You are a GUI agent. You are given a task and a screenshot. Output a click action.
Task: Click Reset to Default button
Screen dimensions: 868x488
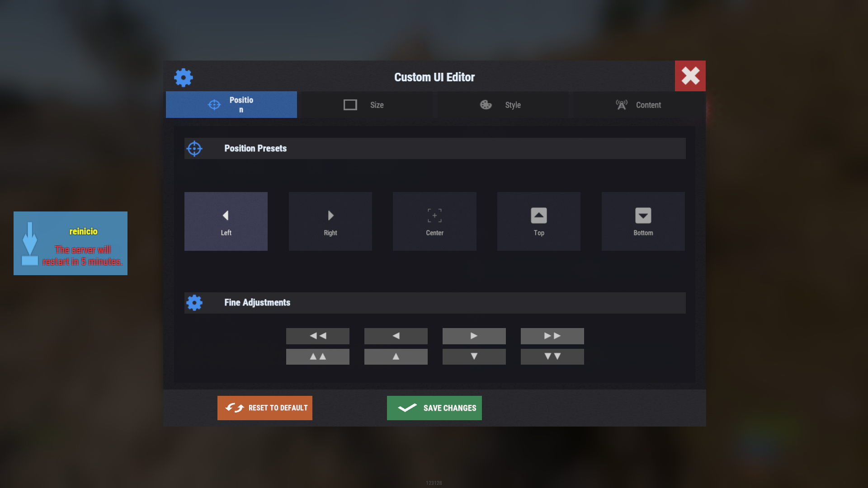265,408
